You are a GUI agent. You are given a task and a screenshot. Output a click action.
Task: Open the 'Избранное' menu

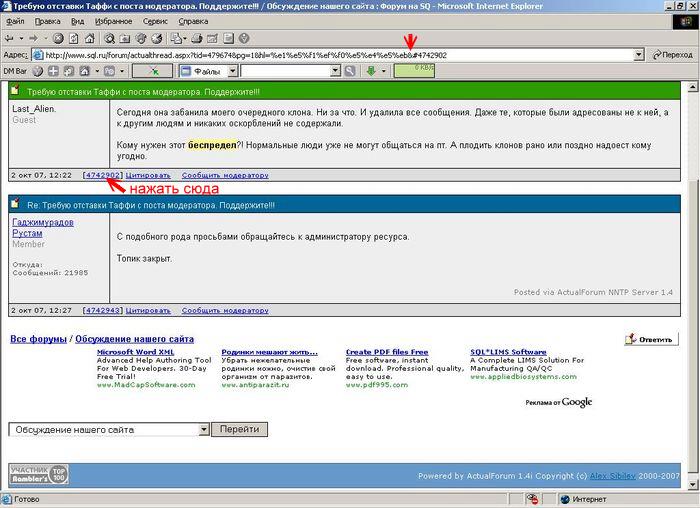tap(113, 20)
